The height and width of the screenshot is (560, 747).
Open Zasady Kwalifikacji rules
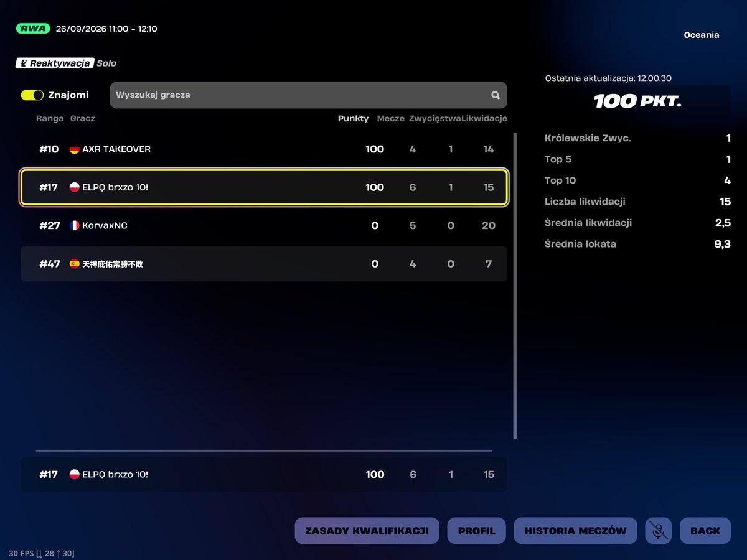click(367, 531)
